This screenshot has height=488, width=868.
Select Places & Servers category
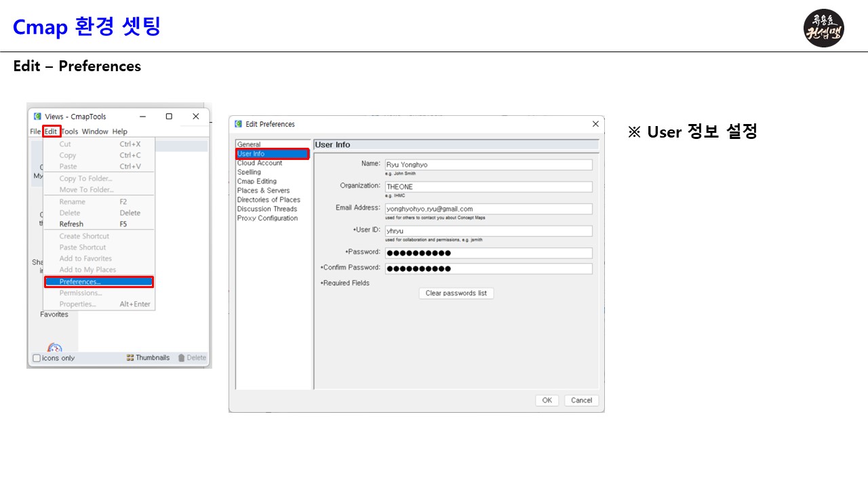pos(273,190)
